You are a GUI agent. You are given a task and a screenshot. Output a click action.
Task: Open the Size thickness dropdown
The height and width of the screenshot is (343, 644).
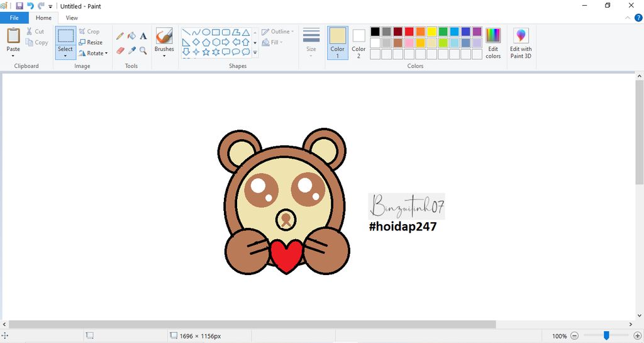(311, 43)
